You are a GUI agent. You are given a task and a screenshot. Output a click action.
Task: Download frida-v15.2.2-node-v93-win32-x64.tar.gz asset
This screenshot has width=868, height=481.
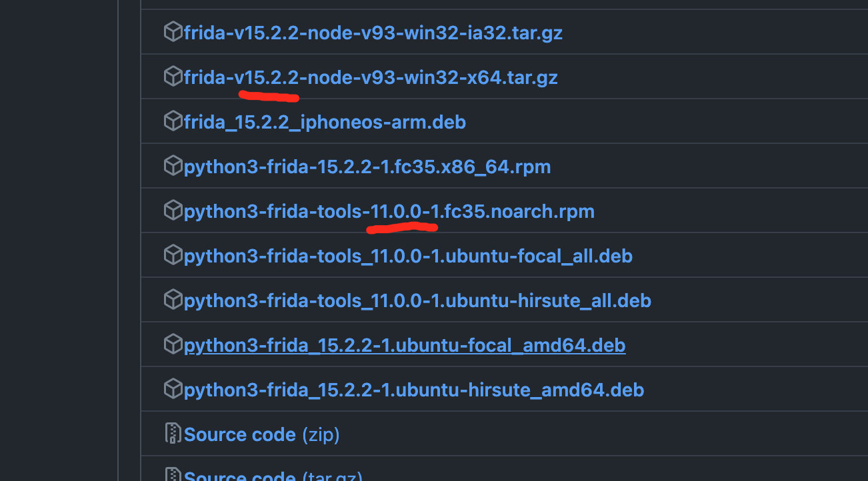371,77
